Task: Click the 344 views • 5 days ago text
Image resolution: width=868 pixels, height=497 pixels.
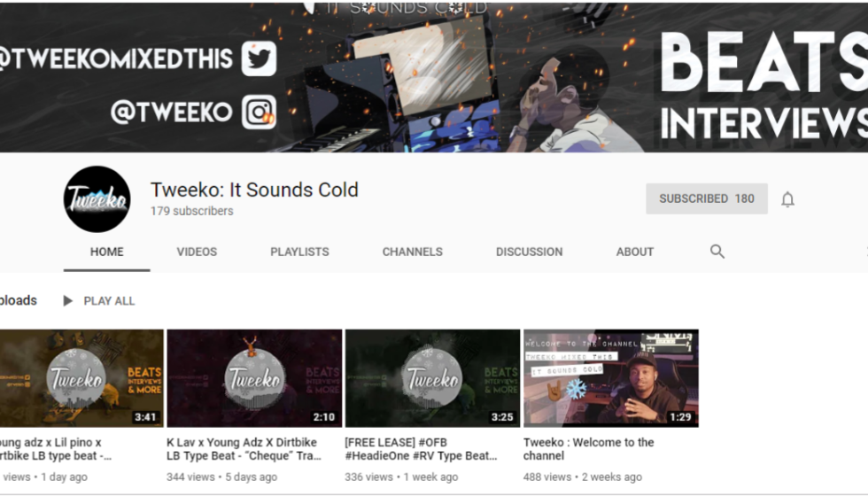Action: coord(222,477)
